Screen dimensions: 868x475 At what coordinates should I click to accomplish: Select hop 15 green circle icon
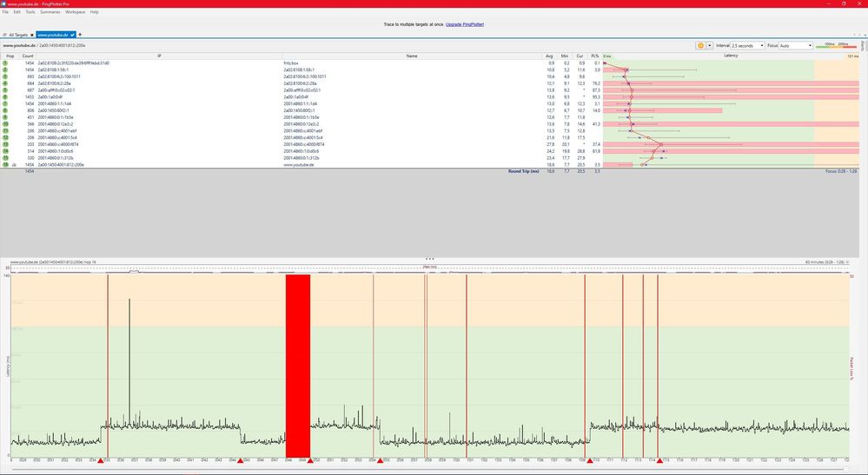5,157
